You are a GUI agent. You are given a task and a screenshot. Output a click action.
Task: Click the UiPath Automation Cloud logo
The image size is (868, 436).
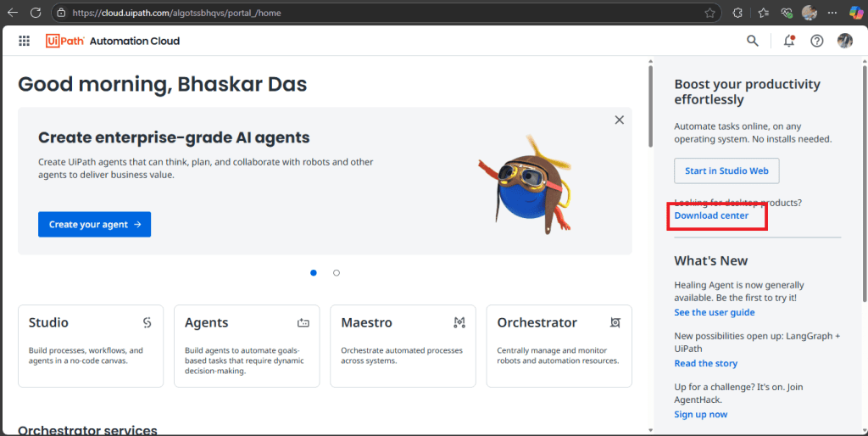point(113,41)
